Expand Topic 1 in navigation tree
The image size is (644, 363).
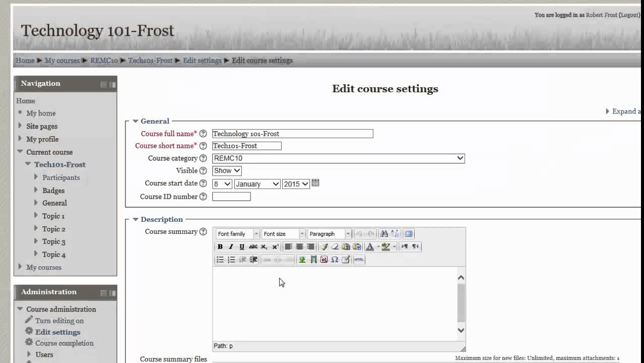pyautogui.click(x=36, y=215)
